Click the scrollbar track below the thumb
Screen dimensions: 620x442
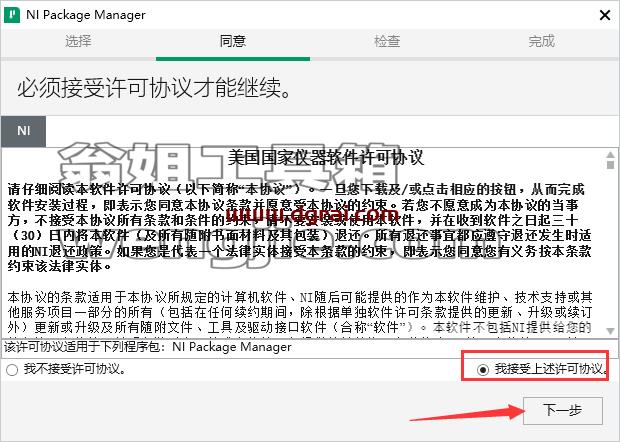coord(611,247)
